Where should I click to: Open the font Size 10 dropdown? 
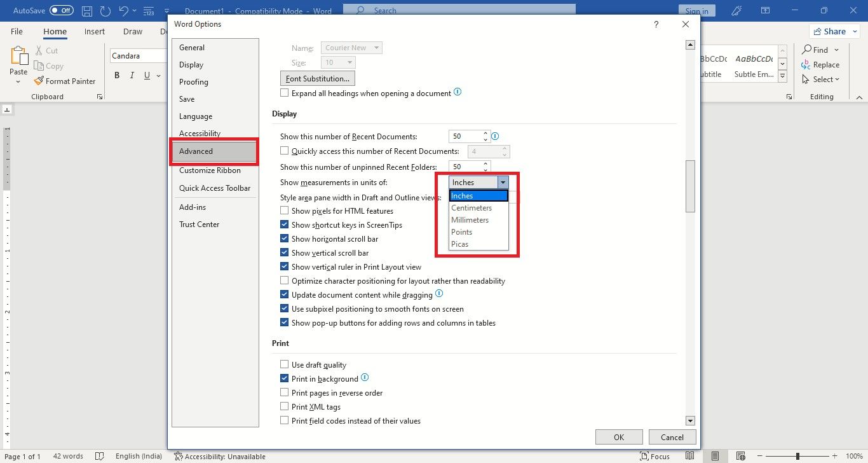pyautogui.click(x=349, y=62)
